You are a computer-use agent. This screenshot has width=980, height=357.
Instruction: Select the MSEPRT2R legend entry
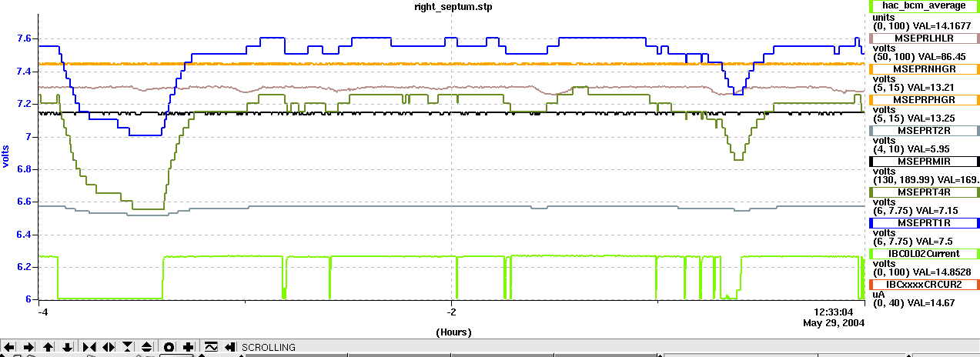pos(924,130)
